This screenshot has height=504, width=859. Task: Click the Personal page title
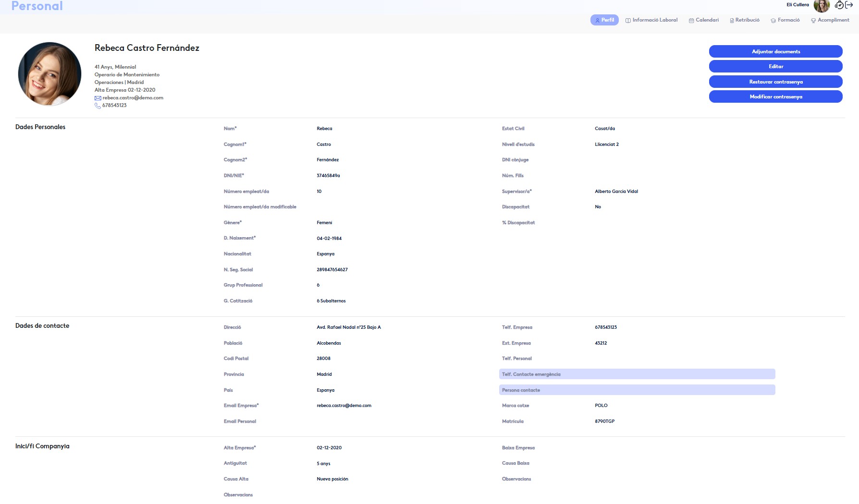point(37,6)
